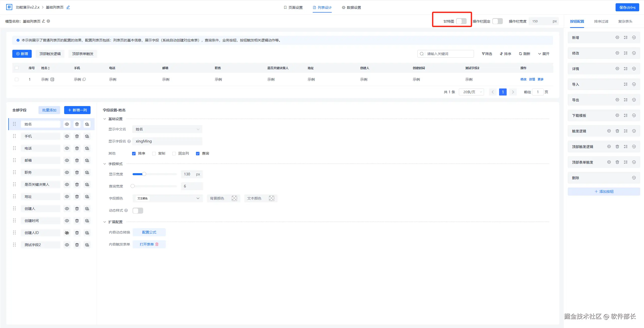Open the 20条/页 page size dropdown

471,92
